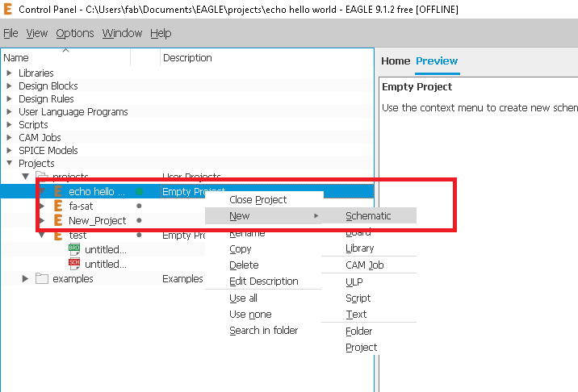This screenshot has height=392, width=578.
Task: Click the Empty Project preview heading
Action: [417, 86]
